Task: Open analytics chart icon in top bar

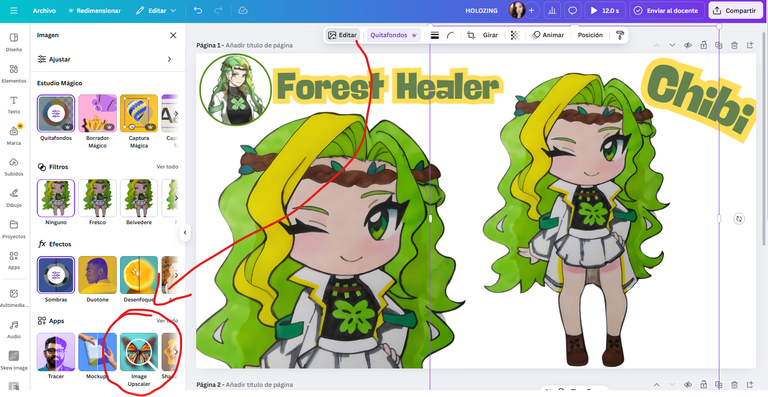Action: [552, 10]
